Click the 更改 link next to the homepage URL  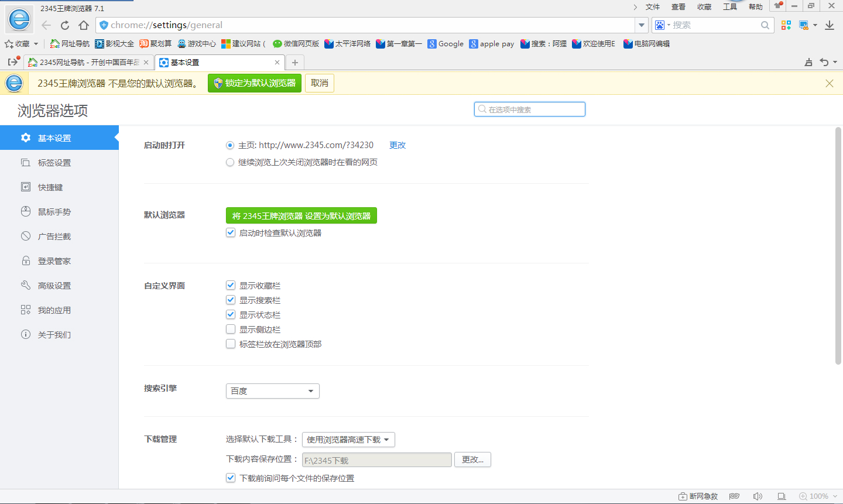coord(397,145)
